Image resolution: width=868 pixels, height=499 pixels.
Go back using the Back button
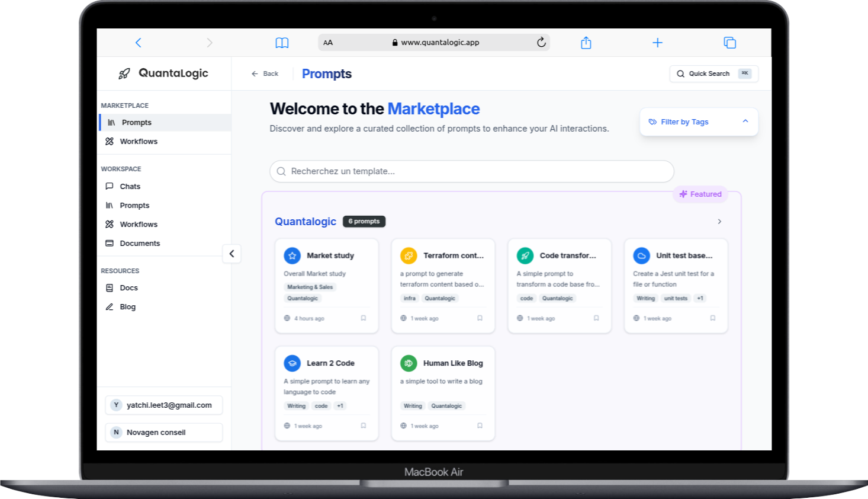[265, 74]
